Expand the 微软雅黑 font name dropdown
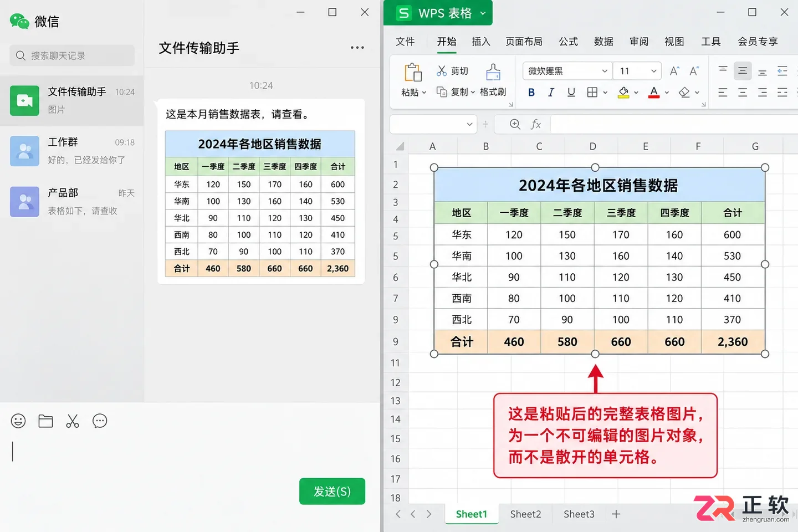 (604, 71)
